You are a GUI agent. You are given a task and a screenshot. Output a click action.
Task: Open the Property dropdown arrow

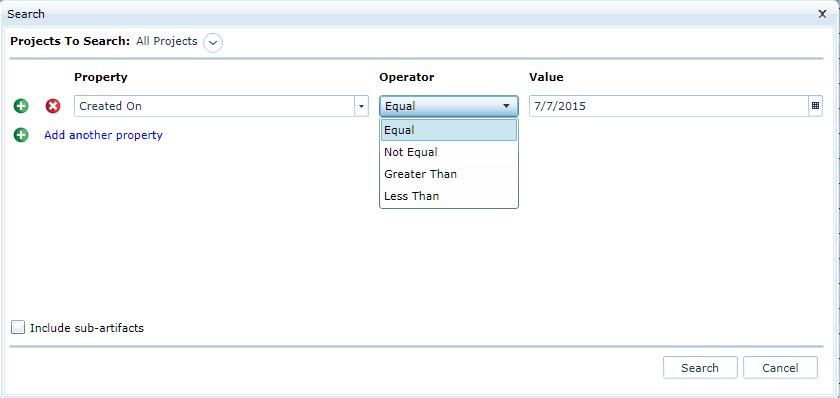(x=362, y=106)
